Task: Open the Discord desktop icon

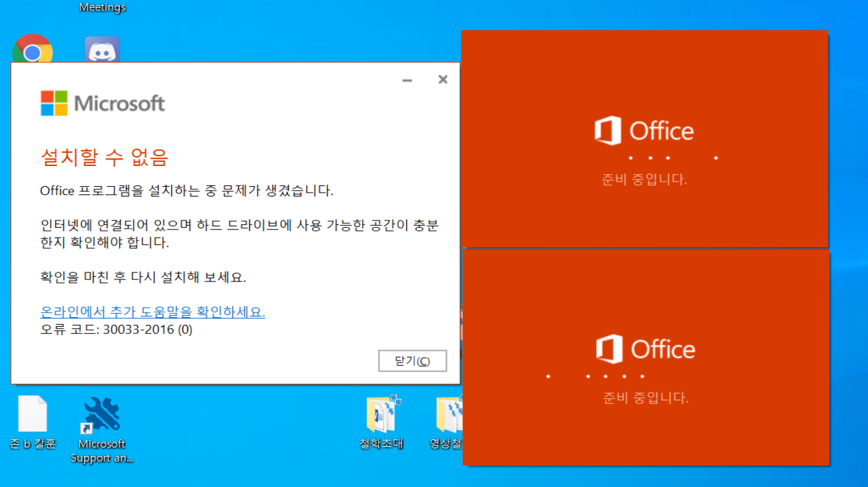Action: [102, 49]
